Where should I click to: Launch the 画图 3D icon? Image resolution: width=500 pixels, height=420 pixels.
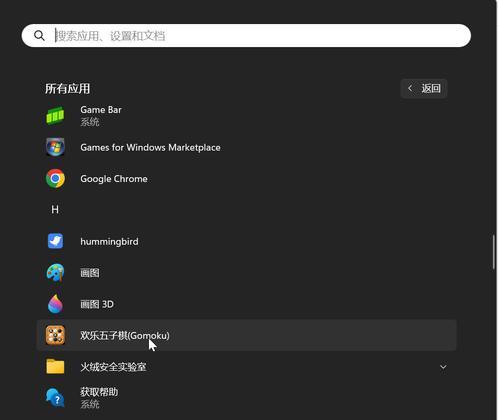click(55, 304)
